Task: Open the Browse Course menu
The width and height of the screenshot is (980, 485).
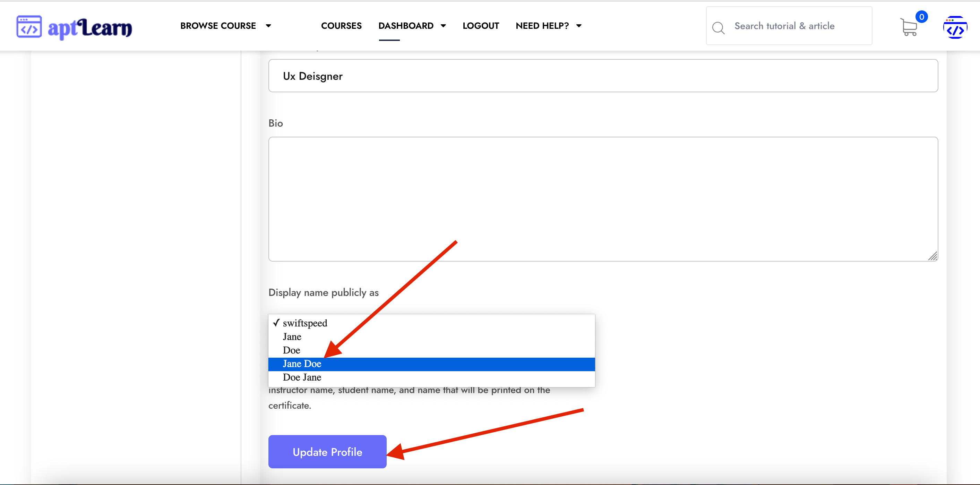Action: coord(218,26)
